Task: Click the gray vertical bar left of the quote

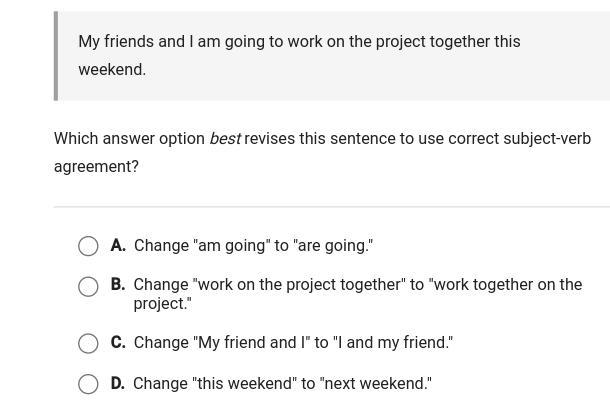Action: point(56,56)
